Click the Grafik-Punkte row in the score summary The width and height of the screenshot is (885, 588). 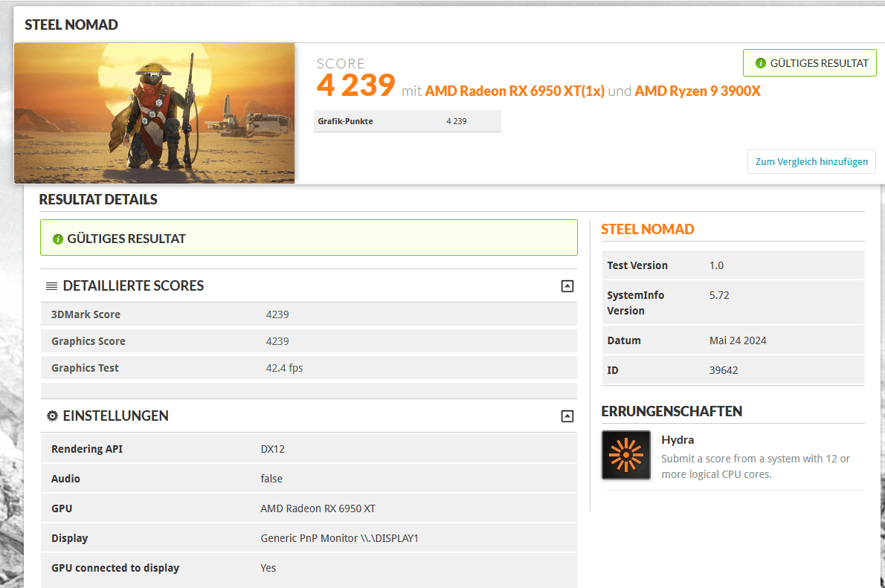(408, 121)
